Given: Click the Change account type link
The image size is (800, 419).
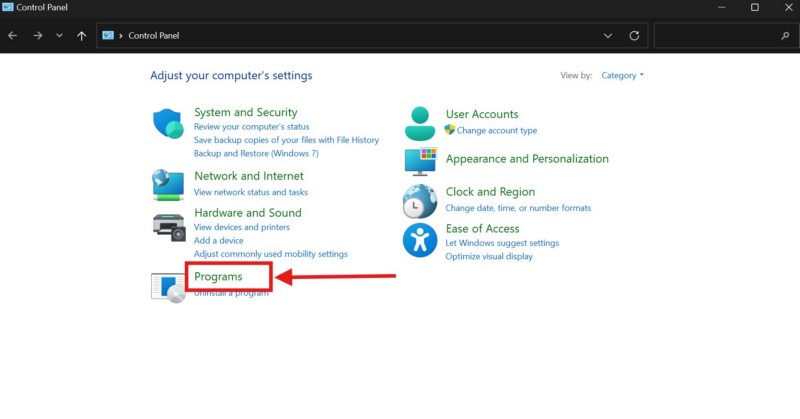Looking at the screenshot, I should coord(496,131).
